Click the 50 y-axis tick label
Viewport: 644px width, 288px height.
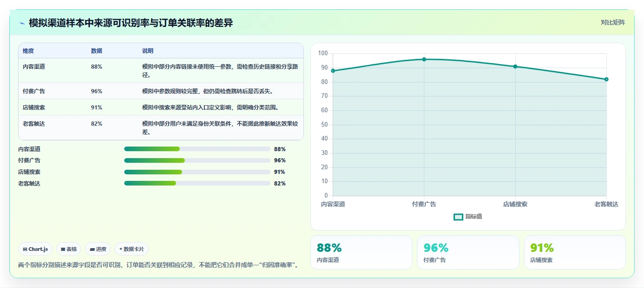[324, 124]
